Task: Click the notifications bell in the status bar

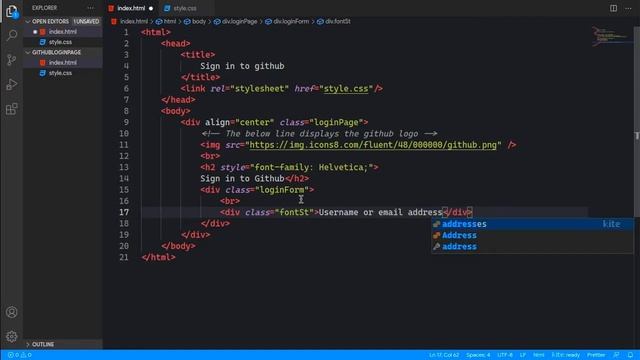Action: [x=631, y=355]
